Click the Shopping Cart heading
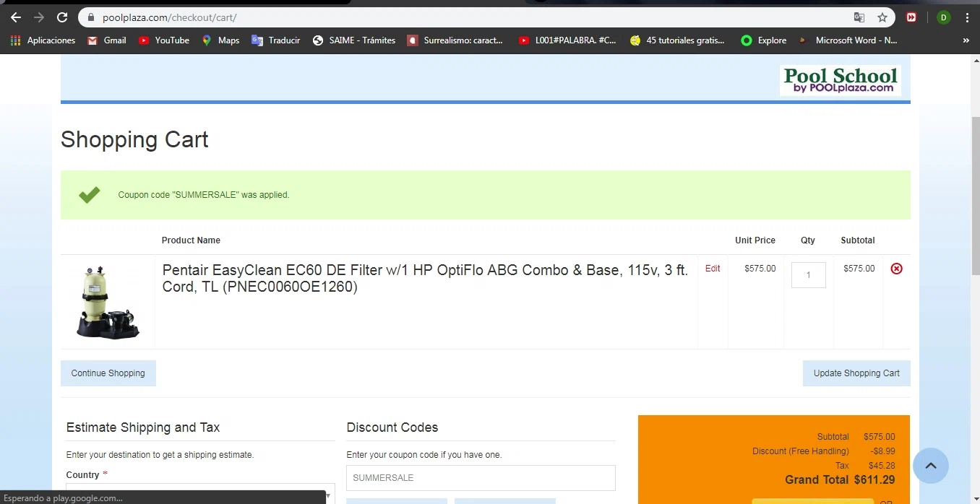This screenshot has height=504, width=980. tap(134, 139)
